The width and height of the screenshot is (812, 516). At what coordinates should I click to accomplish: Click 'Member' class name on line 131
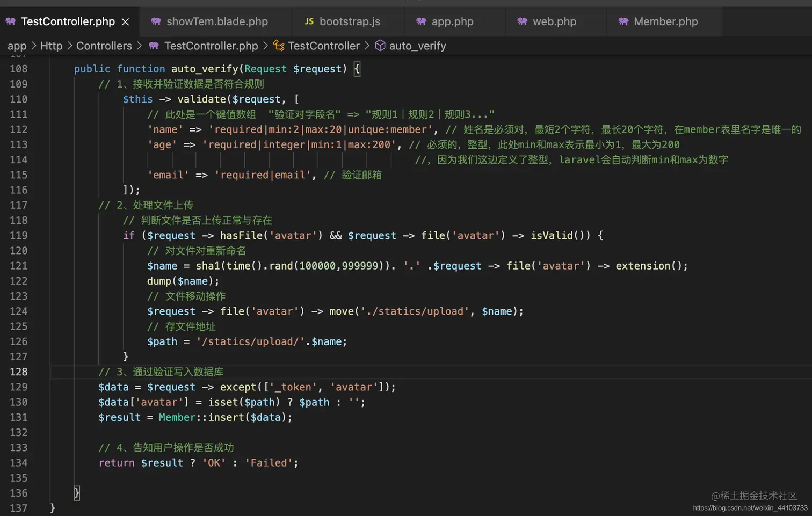[x=177, y=417]
